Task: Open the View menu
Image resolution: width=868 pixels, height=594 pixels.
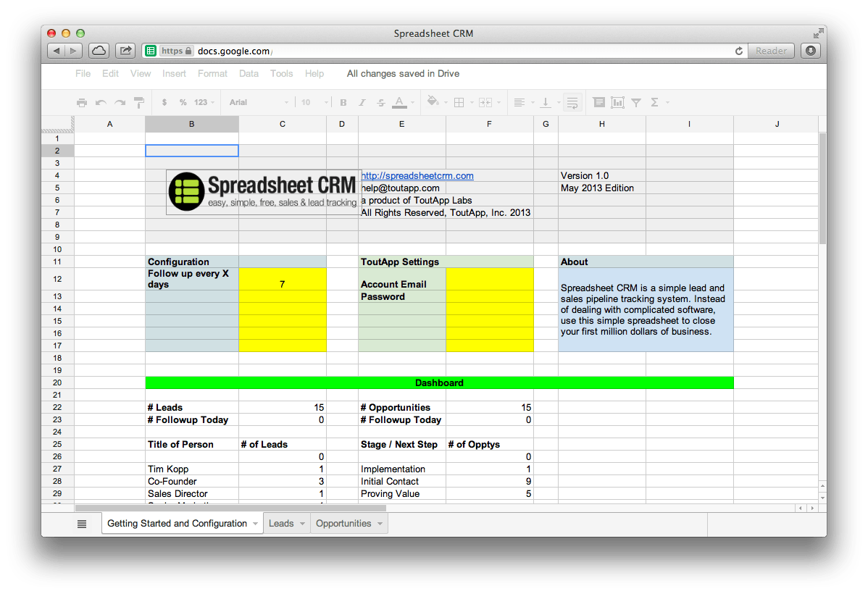Action: [x=141, y=74]
